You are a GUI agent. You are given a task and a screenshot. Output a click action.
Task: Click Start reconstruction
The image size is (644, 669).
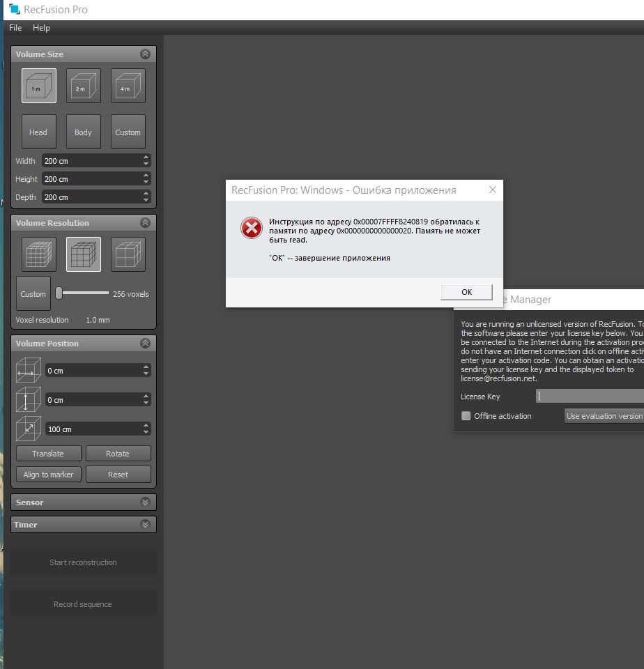coord(83,562)
